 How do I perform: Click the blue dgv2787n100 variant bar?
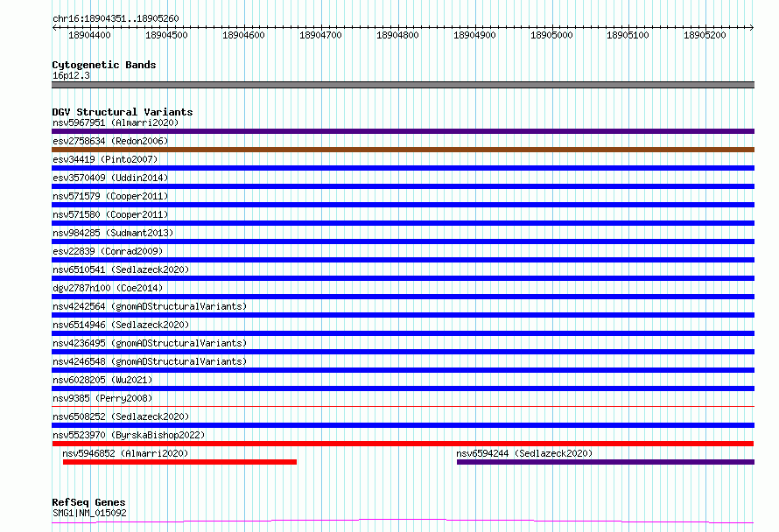[x=403, y=297]
